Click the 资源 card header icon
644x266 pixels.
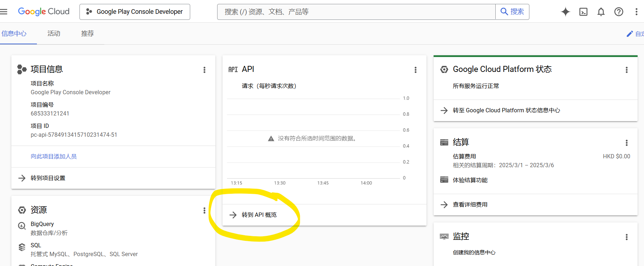point(22,210)
